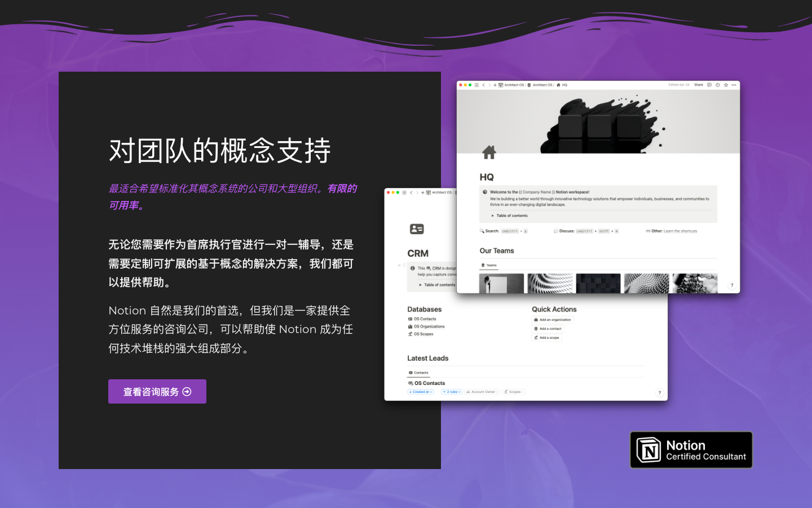This screenshot has width=812, height=508.
Task: Open the comments icon in HQ window
Action: [709, 85]
